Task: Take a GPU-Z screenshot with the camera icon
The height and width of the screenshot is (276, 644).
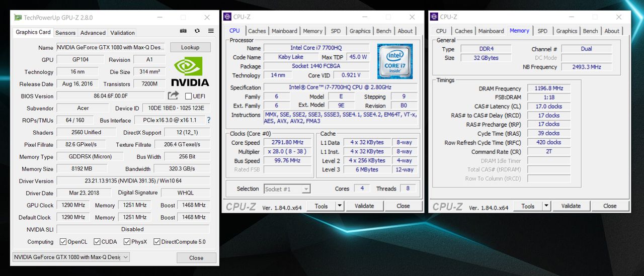Action: pyautogui.click(x=184, y=31)
